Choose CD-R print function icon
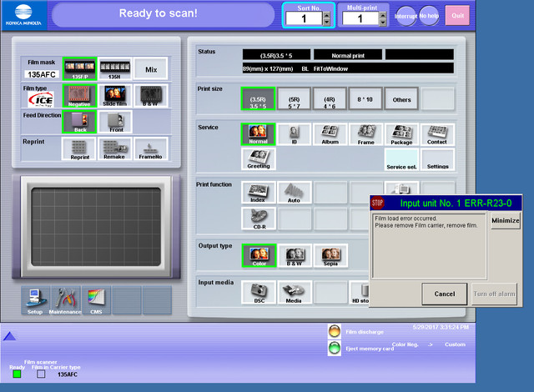Image resolution: width=534 pixels, height=392 pixels. click(x=258, y=219)
